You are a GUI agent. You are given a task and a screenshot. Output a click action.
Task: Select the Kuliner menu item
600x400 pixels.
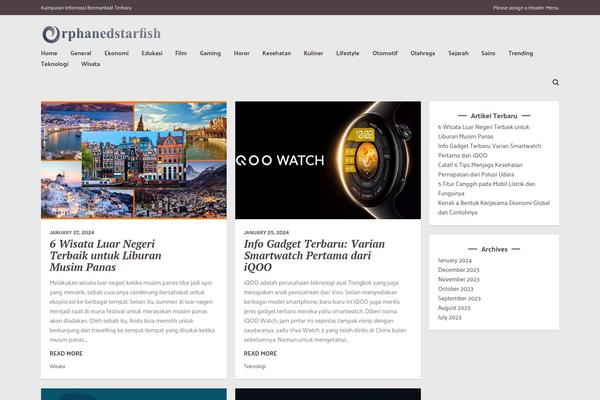pyautogui.click(x=313, y=53)
